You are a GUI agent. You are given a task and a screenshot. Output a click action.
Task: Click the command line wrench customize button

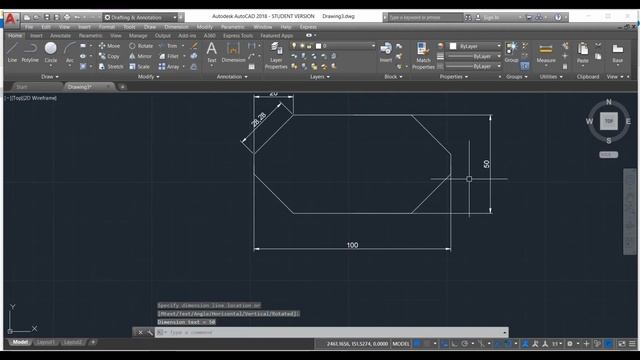(149, 333)
